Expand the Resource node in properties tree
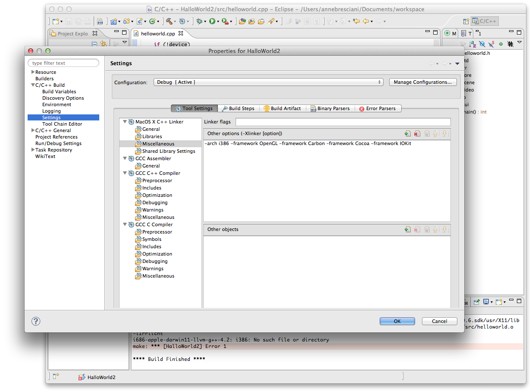Screen dimensions: 532x392 coord(33,72)
